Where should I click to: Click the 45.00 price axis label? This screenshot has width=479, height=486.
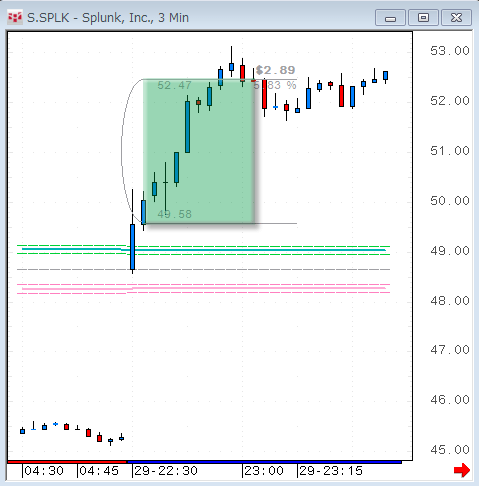[x=450, y=450]
